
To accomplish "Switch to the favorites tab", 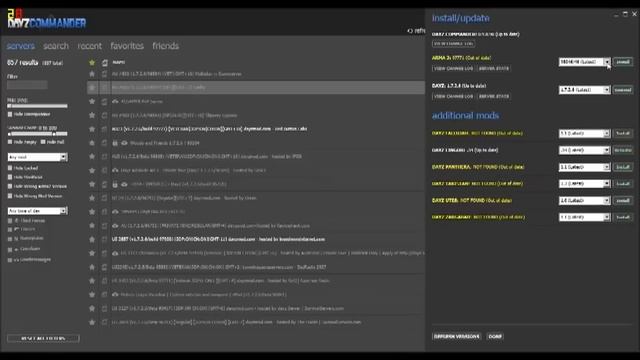I will tap(127, 46).
